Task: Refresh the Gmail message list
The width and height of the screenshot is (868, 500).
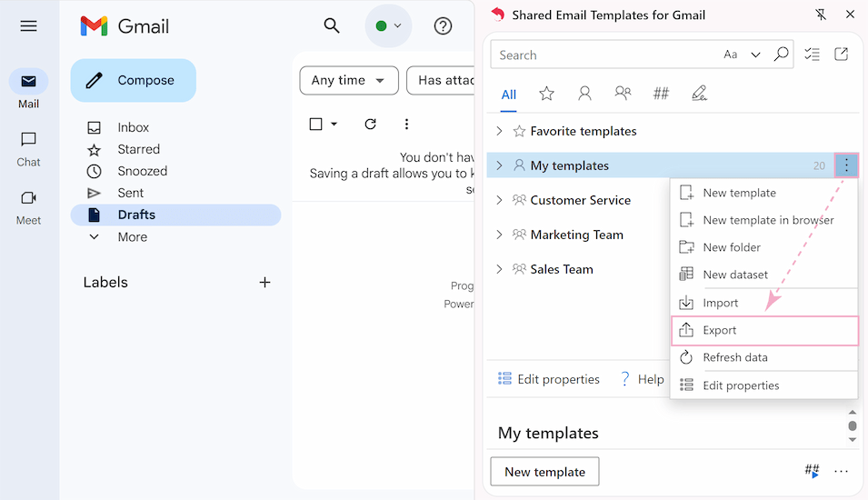Action: click(370, 124)
